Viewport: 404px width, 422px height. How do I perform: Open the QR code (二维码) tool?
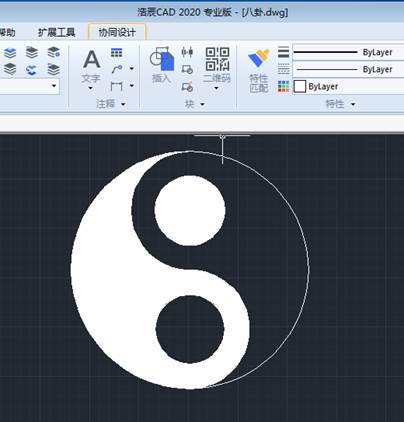click(217, 65)
